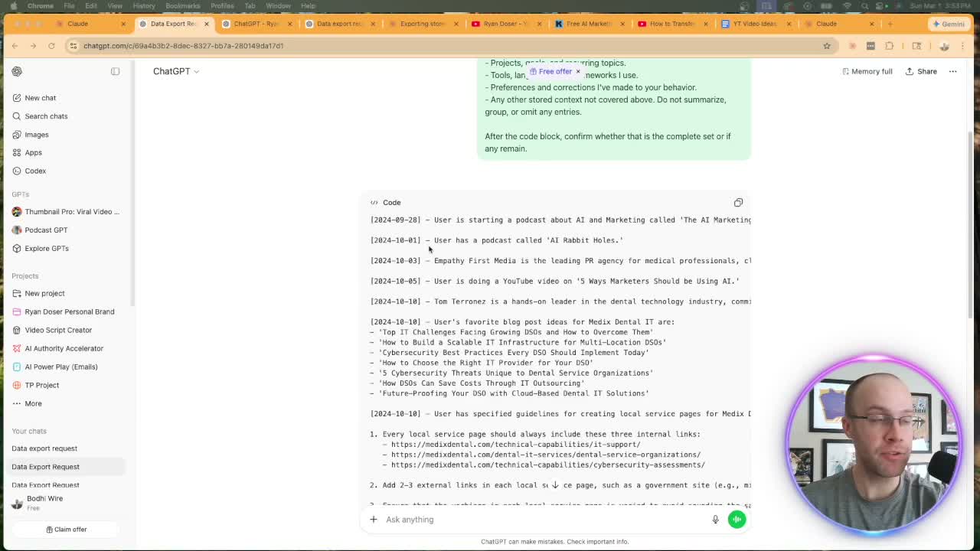Start voice mode with green button
980x551 pixels.
point(737,520)
